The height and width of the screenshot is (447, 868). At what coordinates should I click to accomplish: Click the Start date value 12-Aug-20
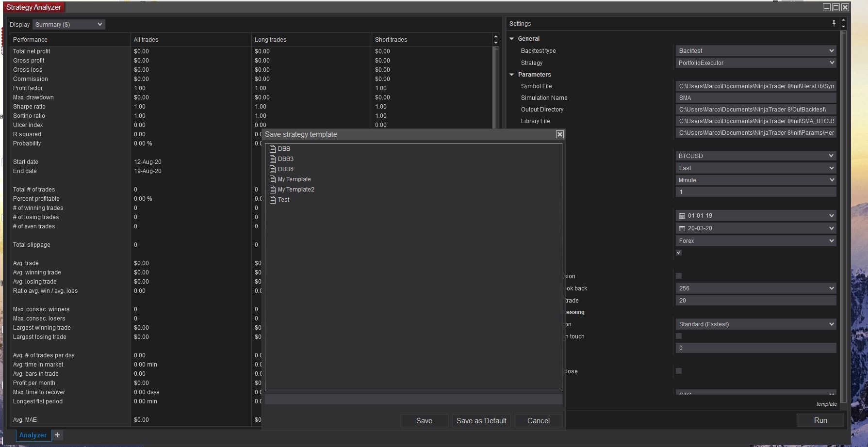pyautogui.click(x=147, y=162)
